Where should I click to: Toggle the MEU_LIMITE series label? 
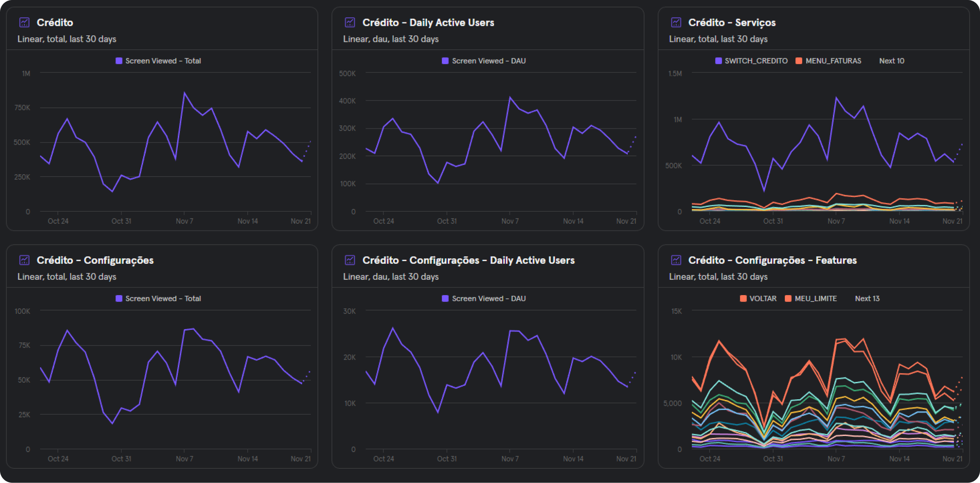[x=816, y=298]
